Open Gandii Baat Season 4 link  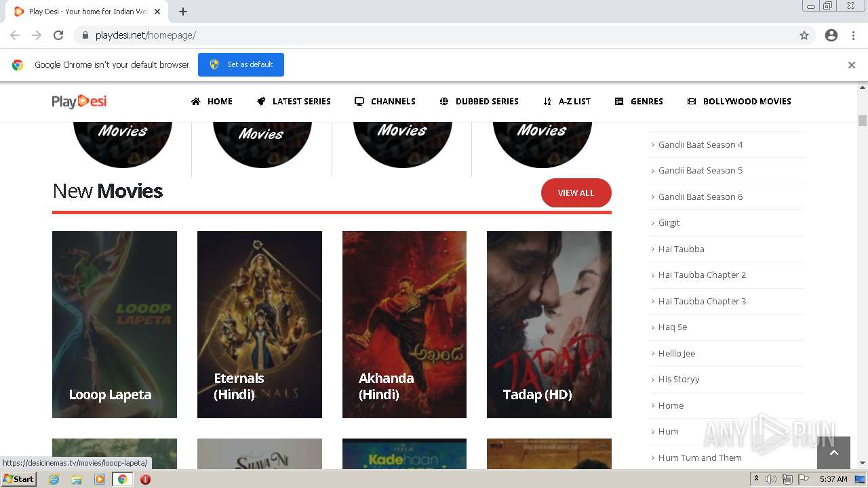[701, 144]
